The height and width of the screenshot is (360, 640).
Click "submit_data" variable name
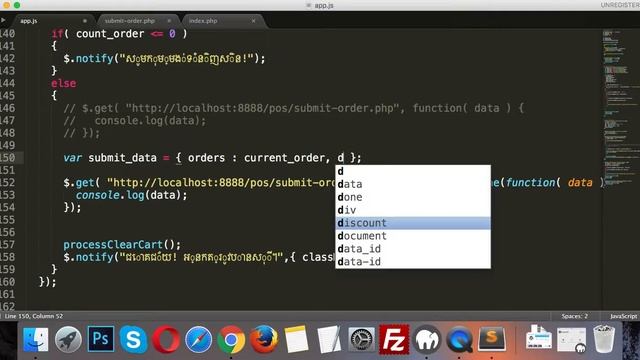pos(122,158)
